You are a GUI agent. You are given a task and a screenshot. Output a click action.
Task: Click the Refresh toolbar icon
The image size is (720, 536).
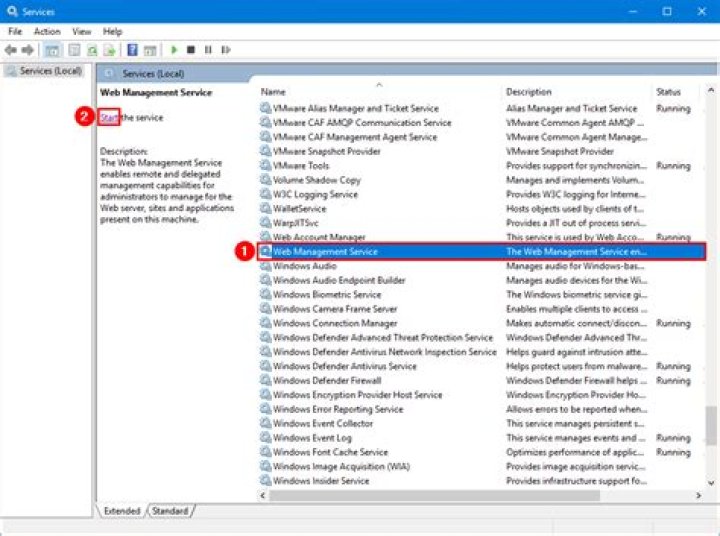tap(92, 50)
